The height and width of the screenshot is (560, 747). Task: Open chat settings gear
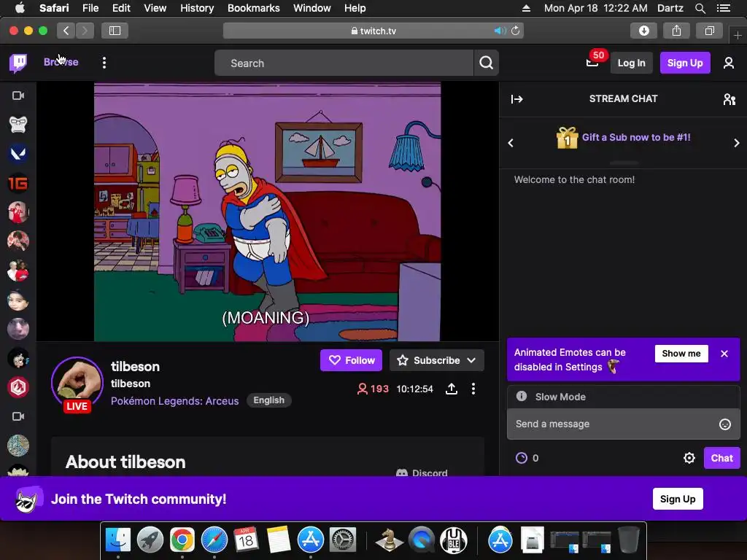coord(689,458)
